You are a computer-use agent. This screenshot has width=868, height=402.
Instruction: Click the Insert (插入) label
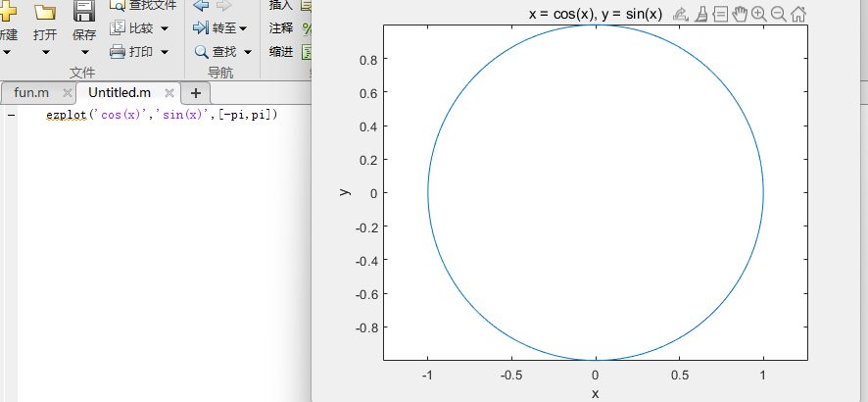[280, 5]
